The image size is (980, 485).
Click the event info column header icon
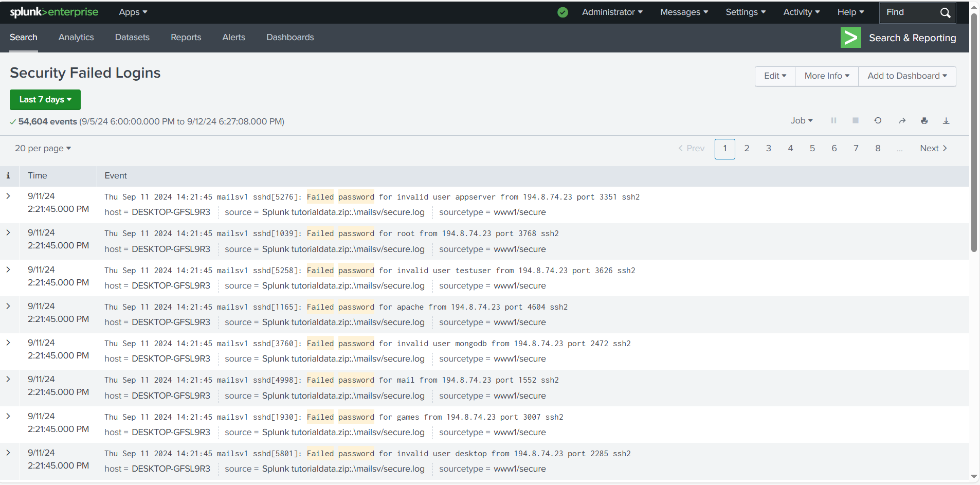click(9, 175)
